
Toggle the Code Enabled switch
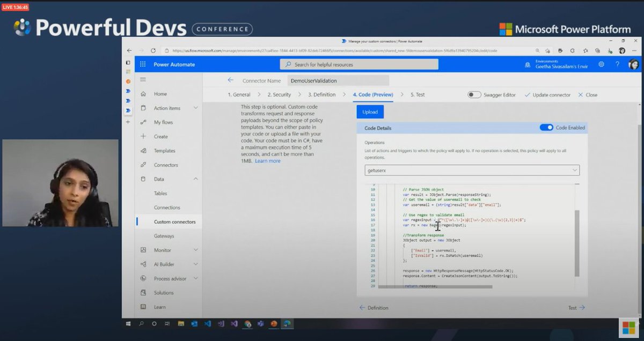point(546,128)
